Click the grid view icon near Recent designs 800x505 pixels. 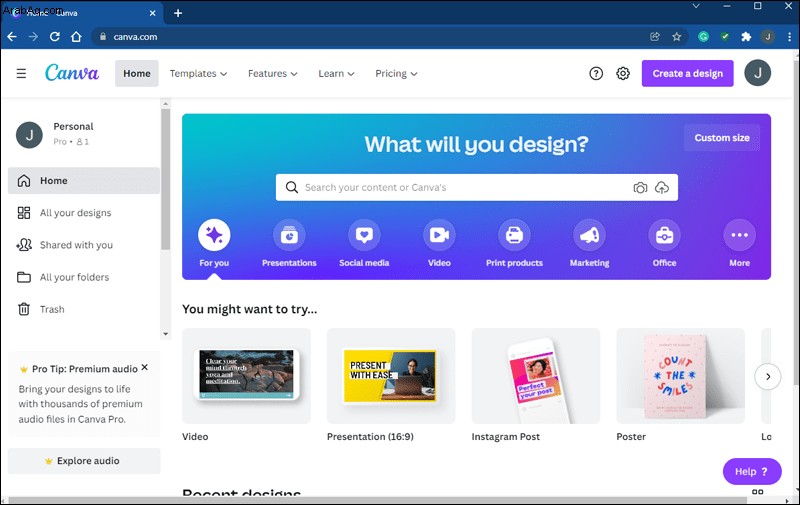758,492
